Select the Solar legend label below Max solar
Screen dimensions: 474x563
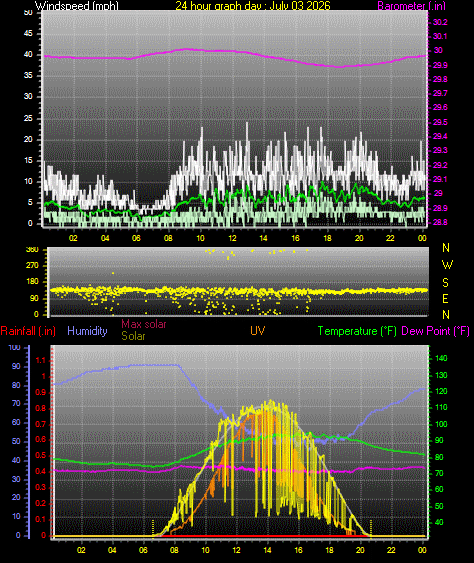click(133, 336)
